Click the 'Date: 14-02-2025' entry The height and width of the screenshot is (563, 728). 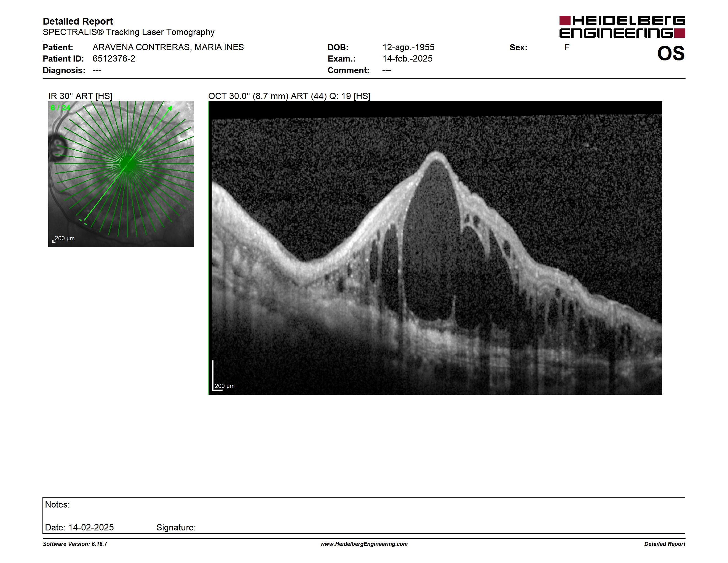79,527
